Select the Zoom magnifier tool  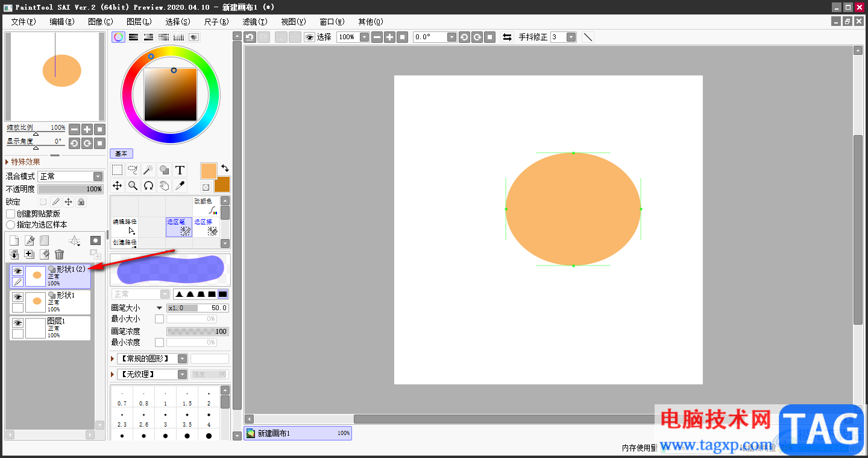133,186
